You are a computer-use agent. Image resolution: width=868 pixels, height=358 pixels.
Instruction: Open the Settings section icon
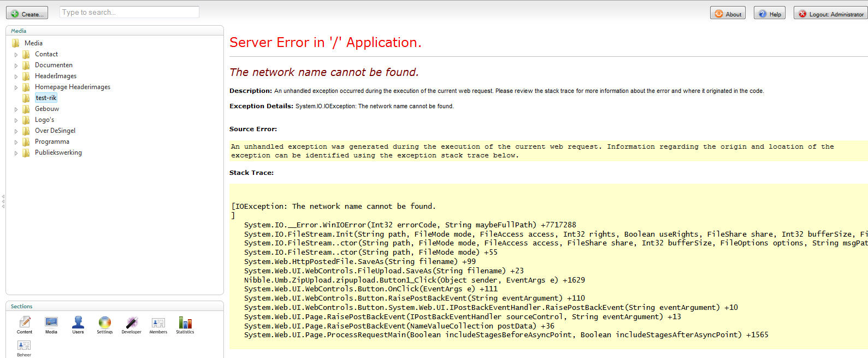(105, 323)
